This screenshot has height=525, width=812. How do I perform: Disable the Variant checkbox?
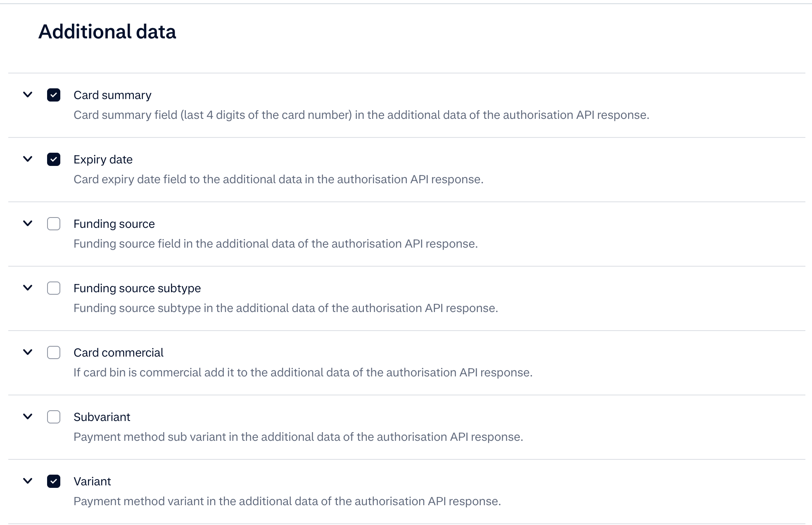coord(54,481)
